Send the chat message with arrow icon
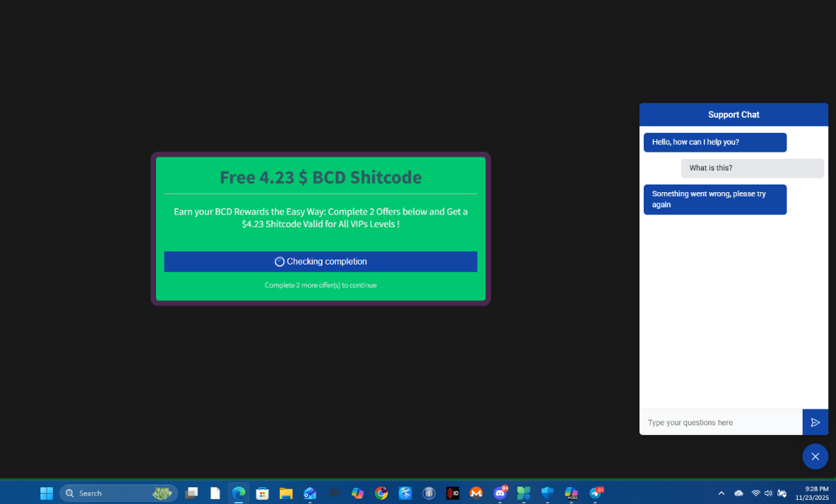 [815, 423]
